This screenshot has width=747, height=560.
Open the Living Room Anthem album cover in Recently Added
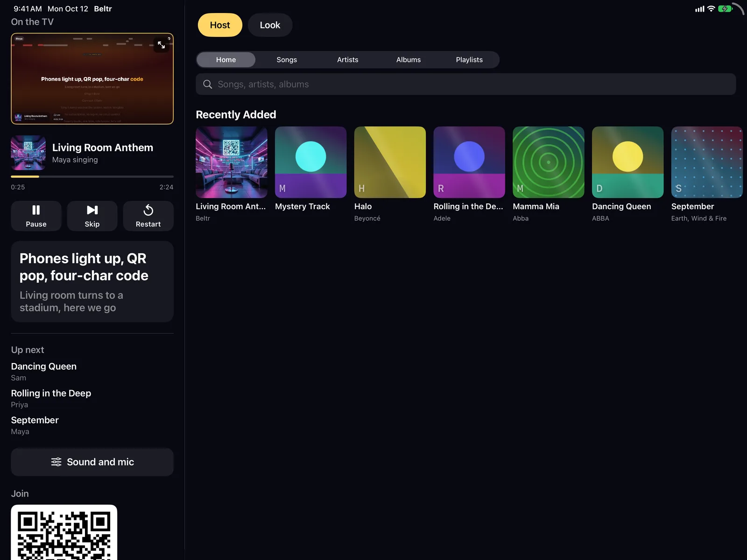232,162
